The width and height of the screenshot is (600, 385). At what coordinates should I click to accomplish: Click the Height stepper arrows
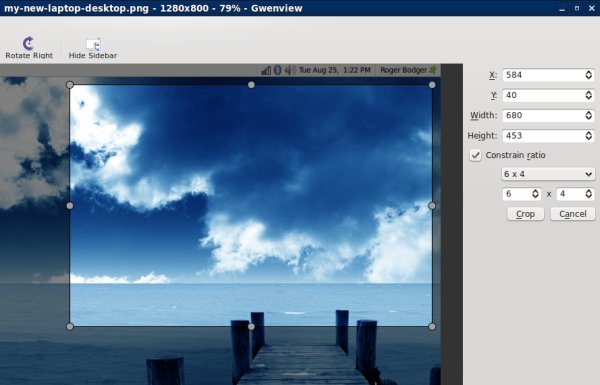589,136
